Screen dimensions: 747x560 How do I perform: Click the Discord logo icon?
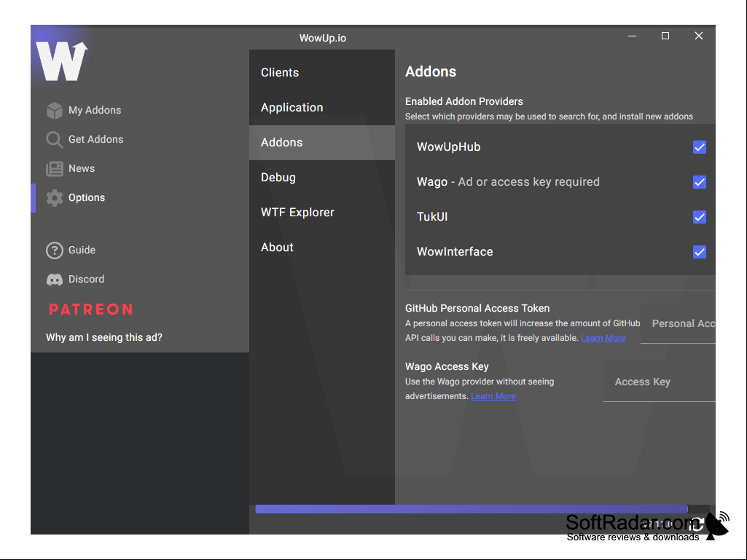coord(55,280)
